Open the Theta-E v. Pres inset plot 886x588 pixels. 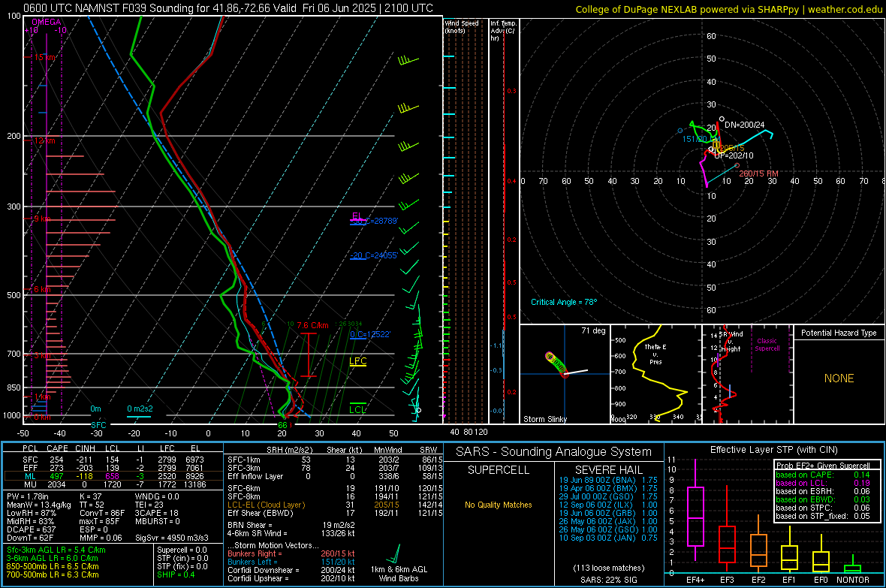point(655,374)
